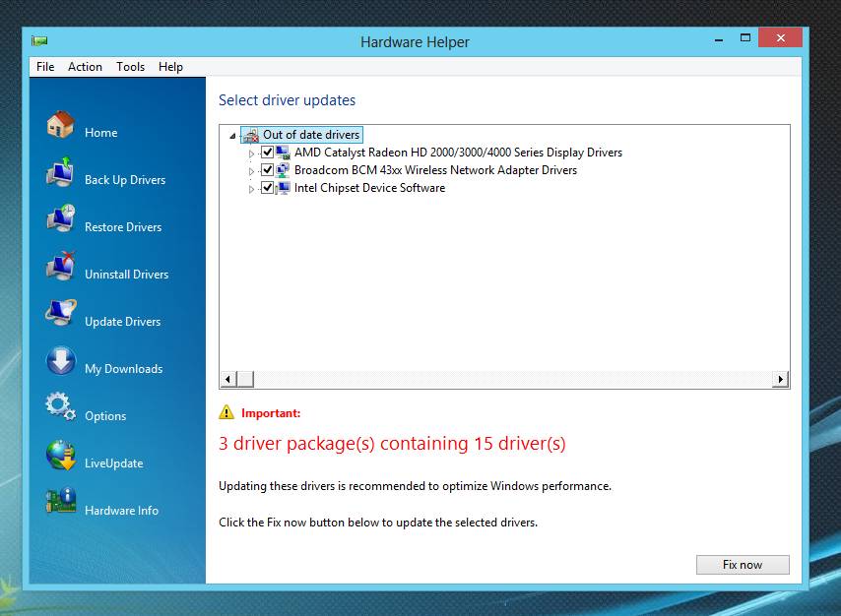841x616 pixels.
Task: Click the Fix now button
Action: 743,565
